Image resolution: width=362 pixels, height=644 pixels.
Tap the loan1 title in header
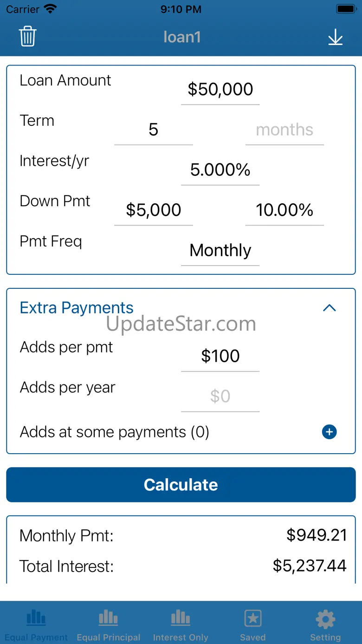coord(182,37)
